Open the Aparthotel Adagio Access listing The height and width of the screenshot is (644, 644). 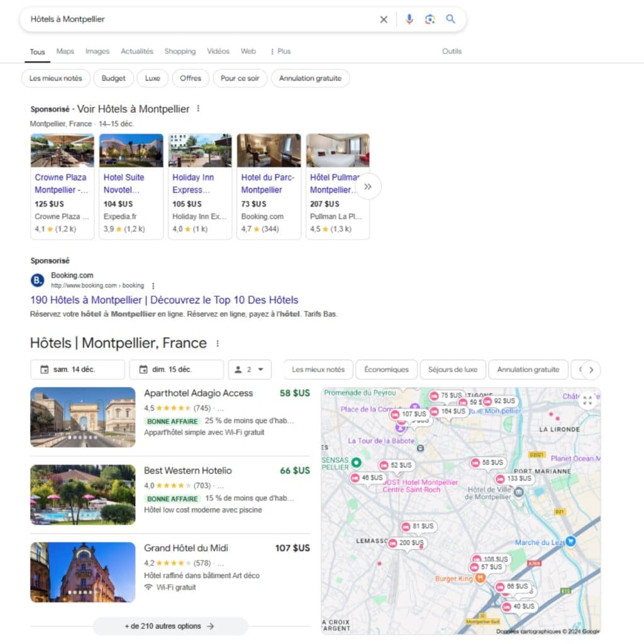(x=198, y=393)
